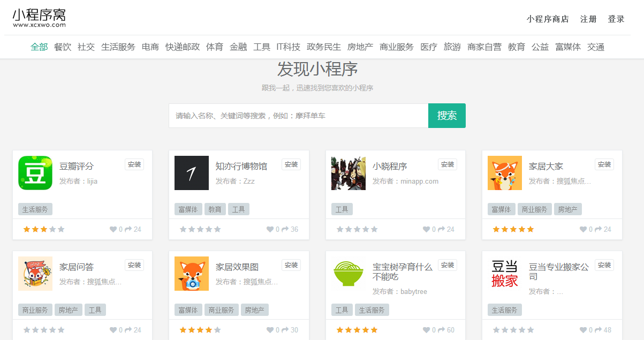Viewport: 644px width, 340px height.
Task: Open the 交通 category
Action: click(596, 47)
